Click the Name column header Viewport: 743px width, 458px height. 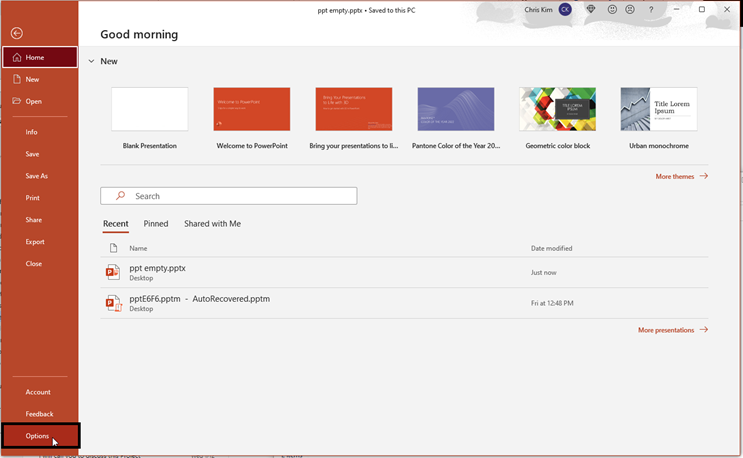pos(138,248)
